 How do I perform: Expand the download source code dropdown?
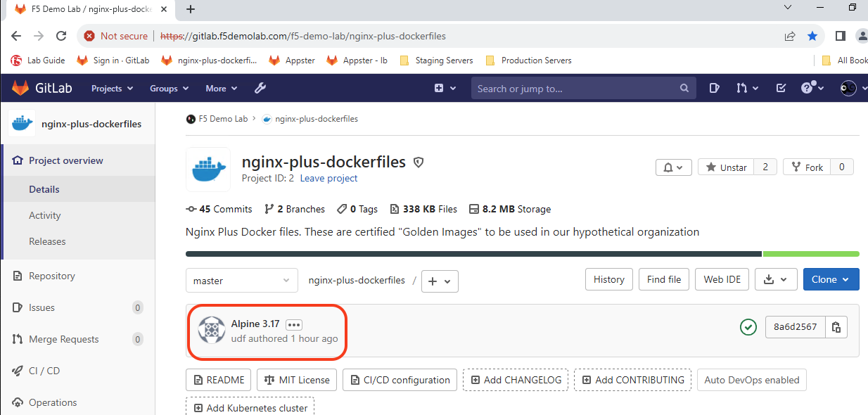point(776,279)
